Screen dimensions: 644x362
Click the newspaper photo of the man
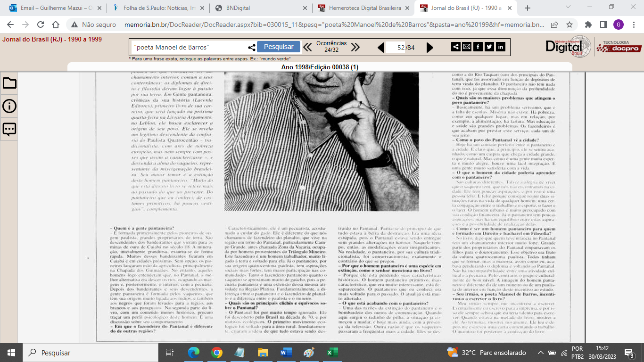322,141
